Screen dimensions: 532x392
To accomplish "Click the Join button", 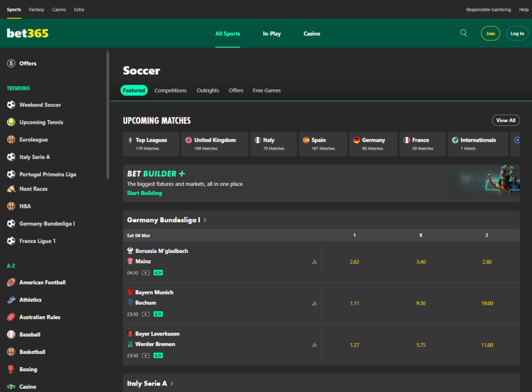I will (x=490, y=33).
